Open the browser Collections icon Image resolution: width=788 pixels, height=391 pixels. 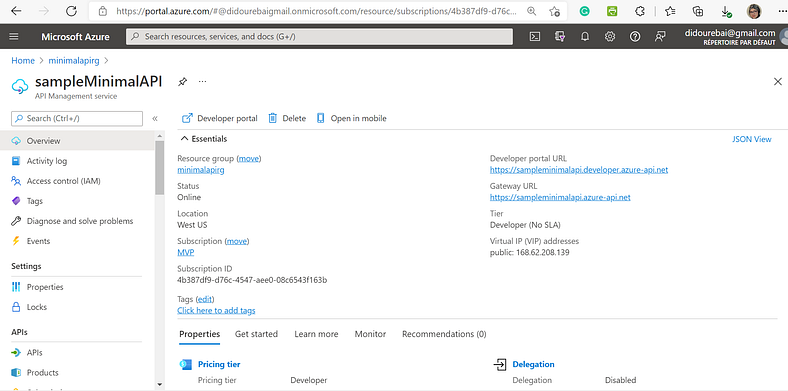pos(698,11)
